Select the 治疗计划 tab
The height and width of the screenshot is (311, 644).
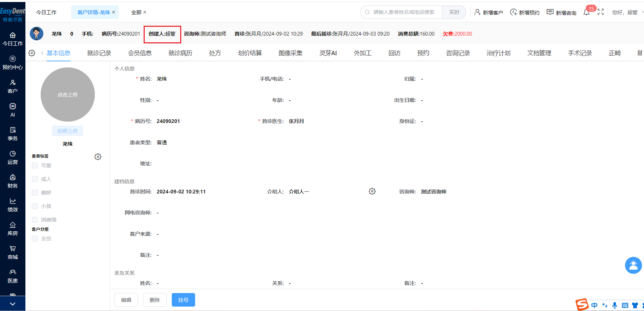coord(498,53)
